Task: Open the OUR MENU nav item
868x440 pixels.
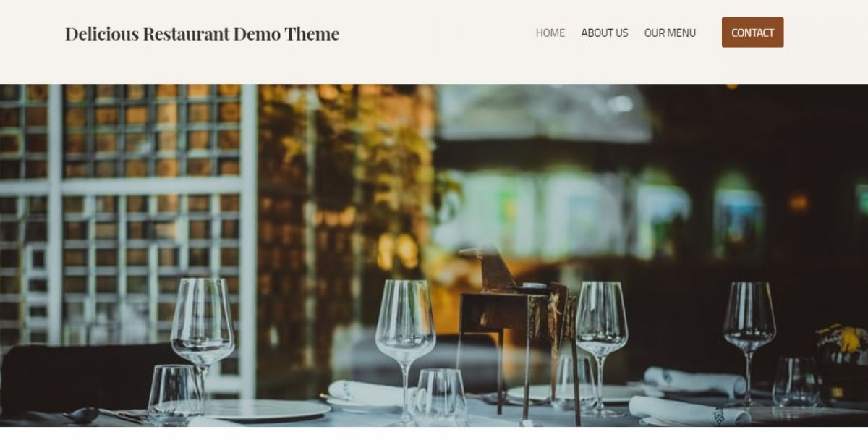Action: coord(670,33)
